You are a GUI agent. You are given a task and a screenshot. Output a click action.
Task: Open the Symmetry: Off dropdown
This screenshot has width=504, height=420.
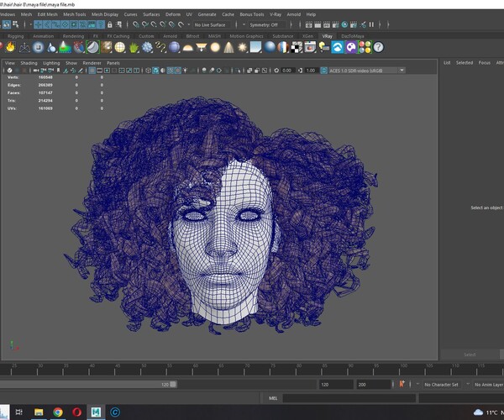[x=265, y=24]
